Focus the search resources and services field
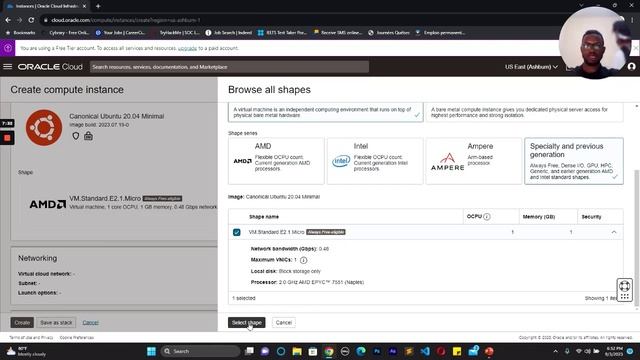The height and width of the screenshot is (360, 640). [229, 67]
